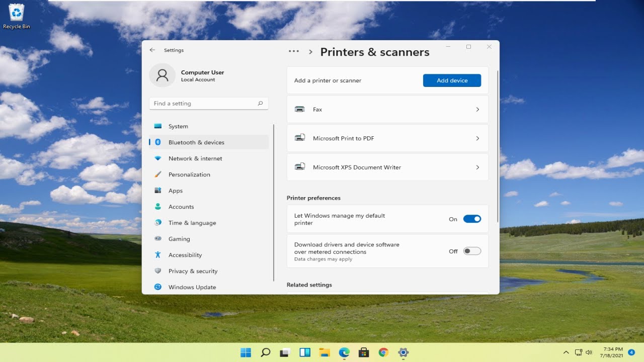Image resolution: width=644 pixels, height=362 pixels.
Task: Click the Accounts person icon
Action: 158,207
